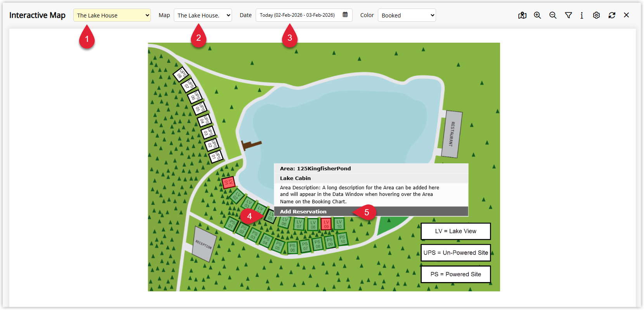Click the 'Area: 125KingfisherPond' popup header
This screenshot has height=310, width=644.
[x=371, y=168]
